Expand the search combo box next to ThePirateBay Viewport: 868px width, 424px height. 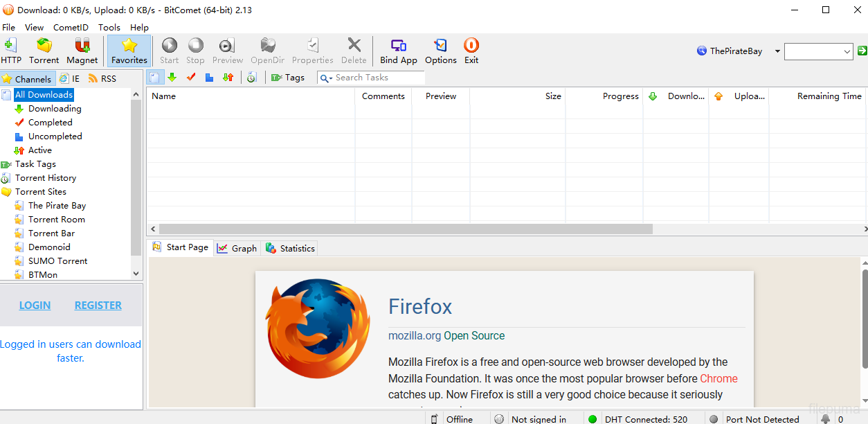pyautogui.click(x=847, y=51)
